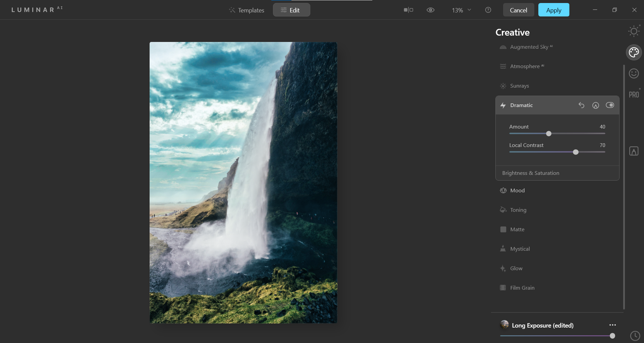The width and height of the screenshot is (644, 343).
Task: Minimize the Luminar window
Action: (x=595, y=10)
